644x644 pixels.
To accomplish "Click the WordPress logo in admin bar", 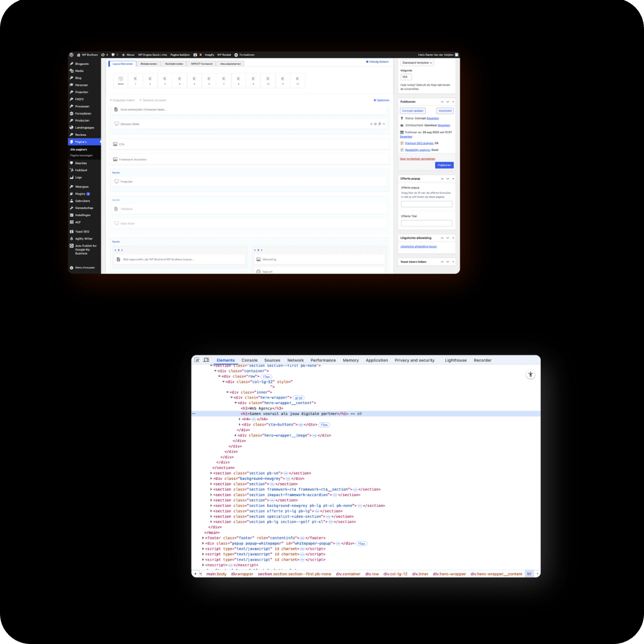I will (71, 54).
